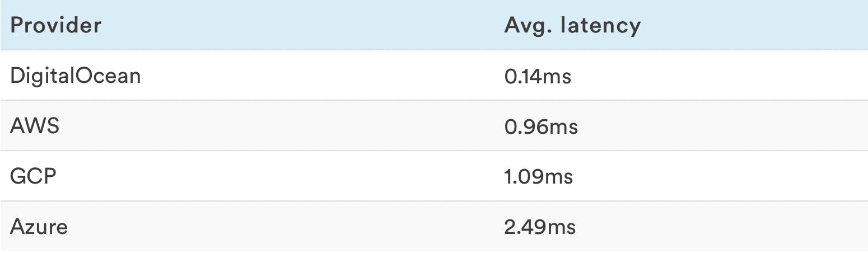Click the 0.14ms latency value
This screenshot has width=868, height=253.
[x=537, y=76]
